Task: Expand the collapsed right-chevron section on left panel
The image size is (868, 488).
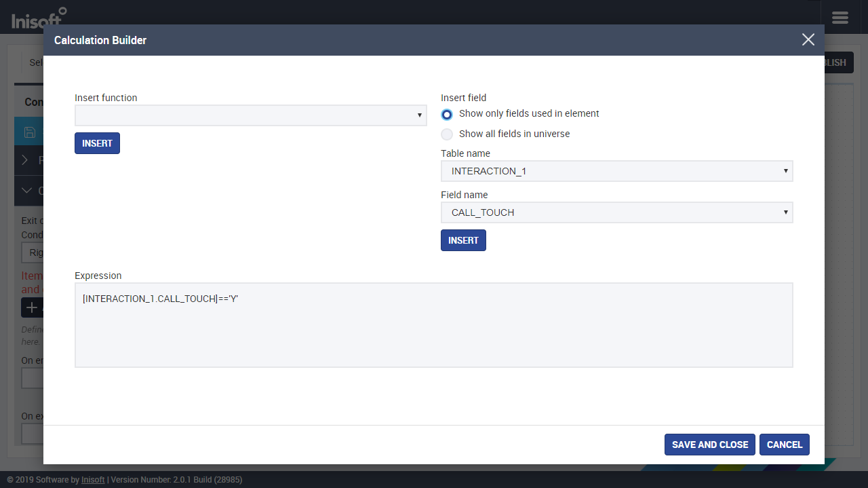Action: click(x=26, y=160)
